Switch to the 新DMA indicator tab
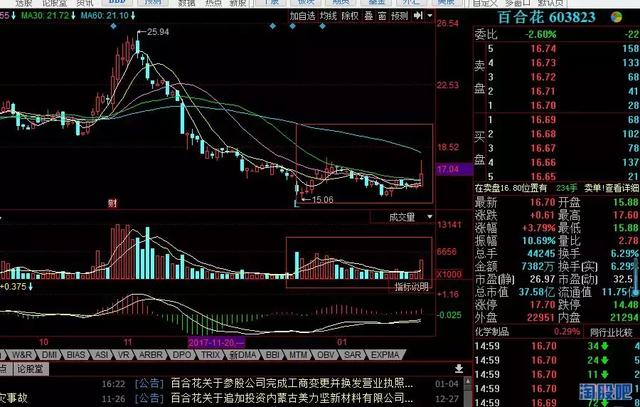This screenshot has width=640, height=407. tap(243, 355)
